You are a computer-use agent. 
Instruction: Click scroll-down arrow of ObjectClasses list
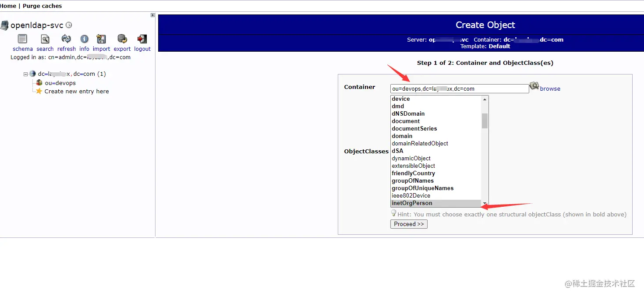(x=485, y=203)
